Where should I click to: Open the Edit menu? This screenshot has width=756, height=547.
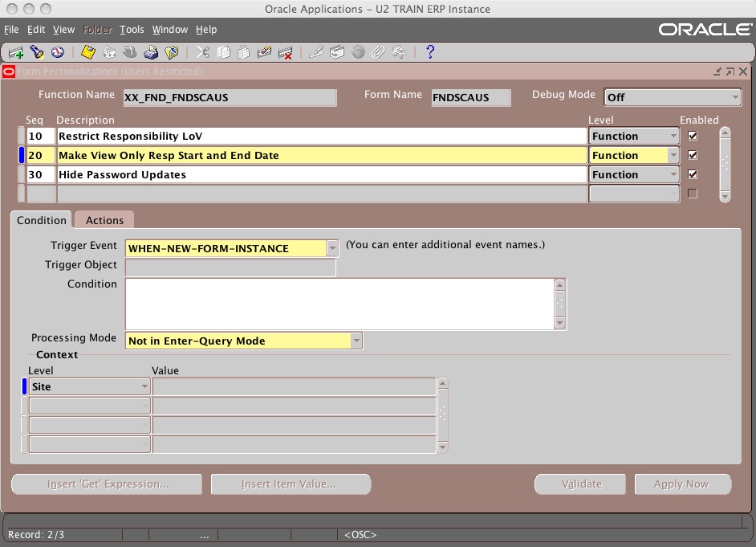(35, 30)
